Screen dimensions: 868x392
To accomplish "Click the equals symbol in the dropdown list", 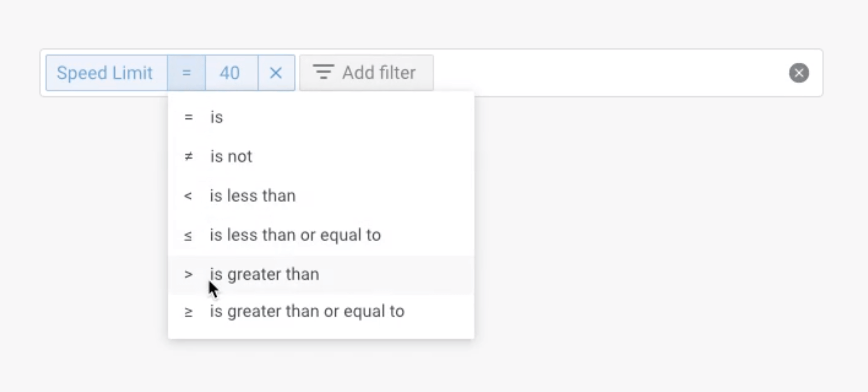I will (x=188, y=117).
